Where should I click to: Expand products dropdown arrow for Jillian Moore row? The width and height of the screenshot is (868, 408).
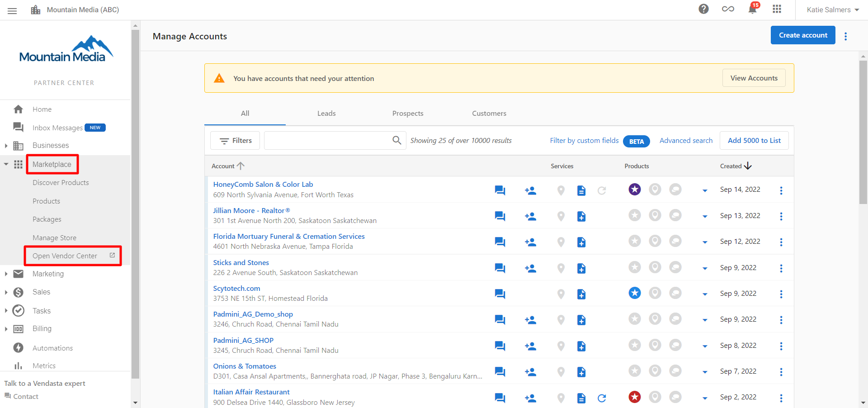[x=705, y=217]
